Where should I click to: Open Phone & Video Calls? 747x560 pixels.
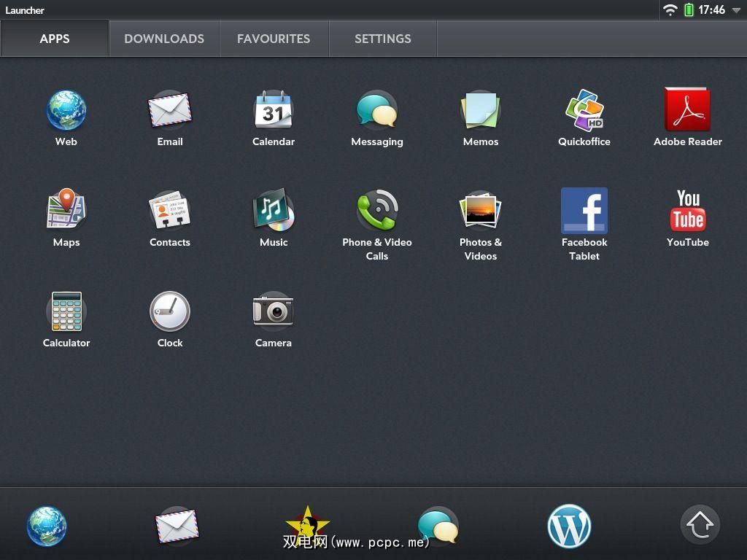pyautogui.click(x=377, y=210)
